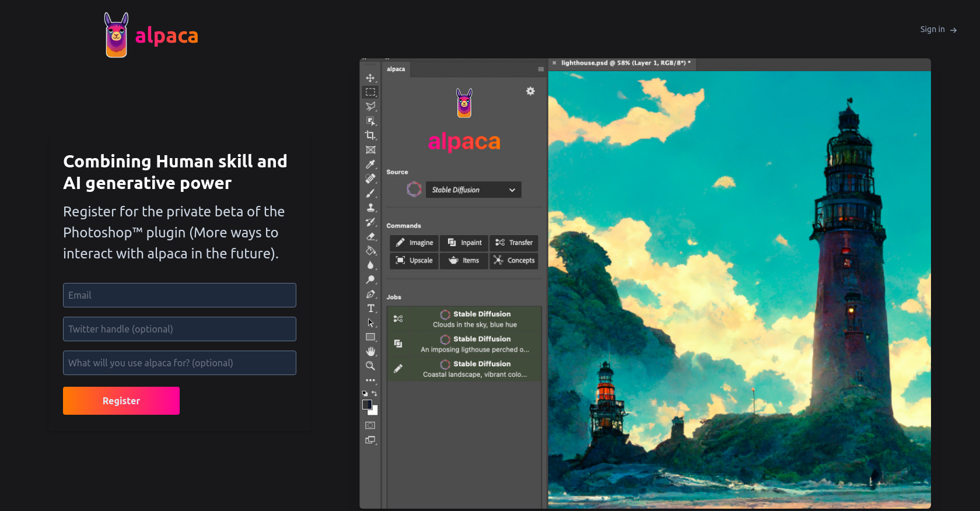Select the Eraser tool
The width and height of the screenshot is (980, 511).
click(370, 236)
